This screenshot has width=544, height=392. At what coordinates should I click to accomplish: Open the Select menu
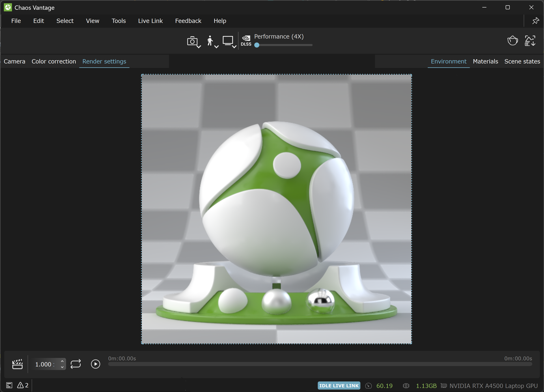point(65,21)
